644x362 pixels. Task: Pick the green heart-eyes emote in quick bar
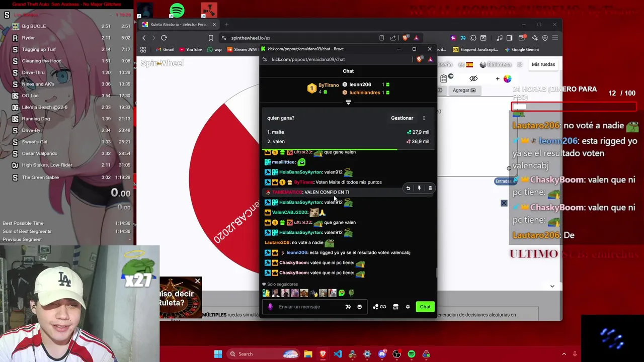tap(342, 293)
